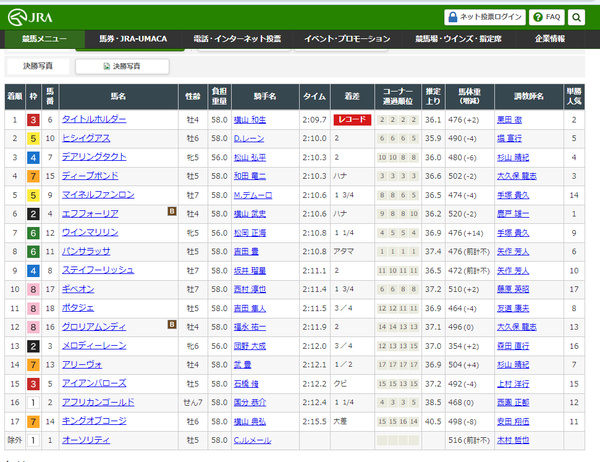Open jockey D.レーン link
This screenshot has height=462, width=600.
click(249, 139)
